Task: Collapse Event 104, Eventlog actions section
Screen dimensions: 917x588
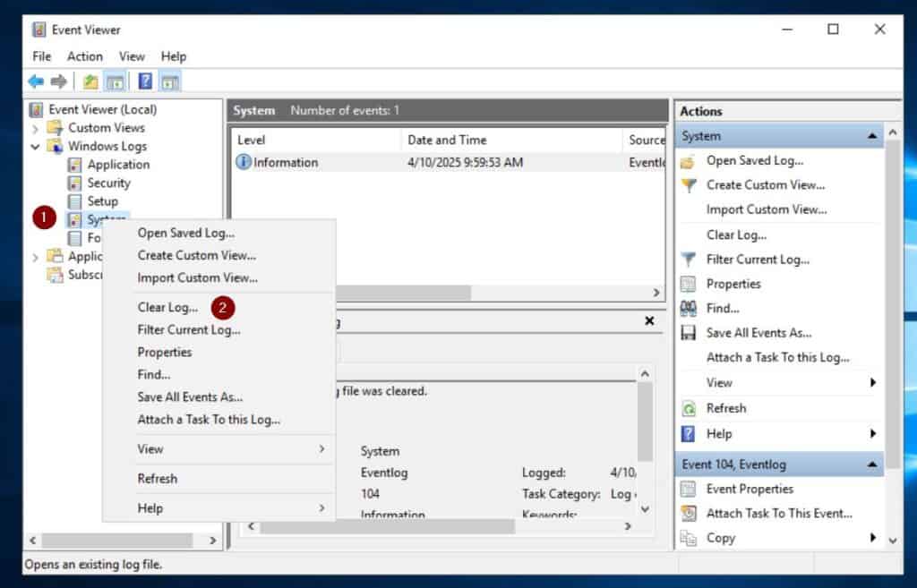Action: tap(872, 464)
